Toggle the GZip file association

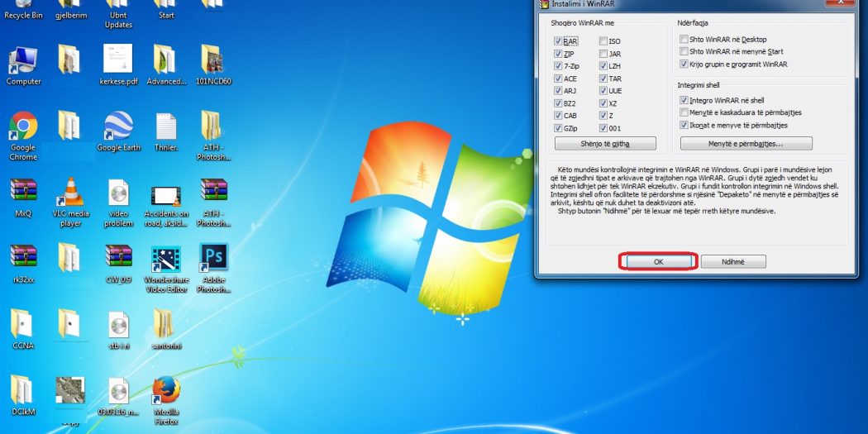click(x=557, y=128)
